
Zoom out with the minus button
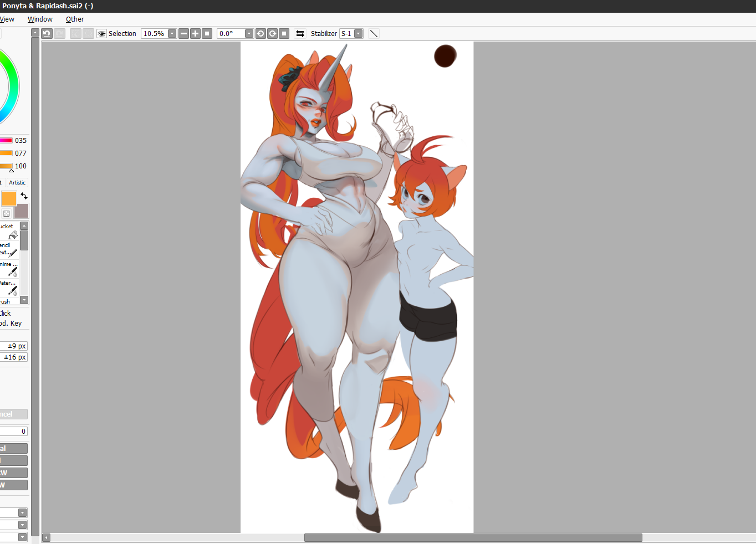tap(184, 33)
